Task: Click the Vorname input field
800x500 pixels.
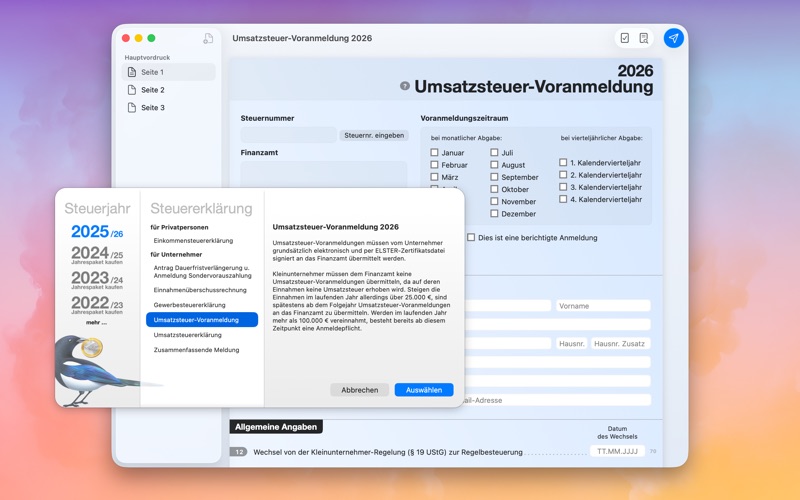Action: pyautogui.click(x=603, y=306)
